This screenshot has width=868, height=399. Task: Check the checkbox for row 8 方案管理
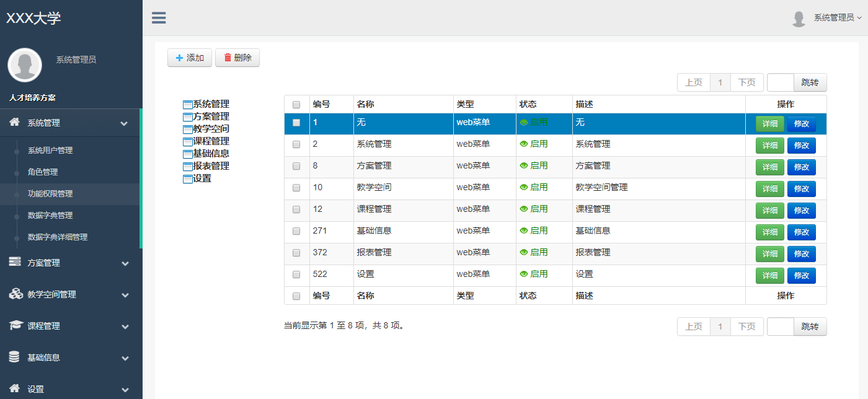(x=296, y=166)
